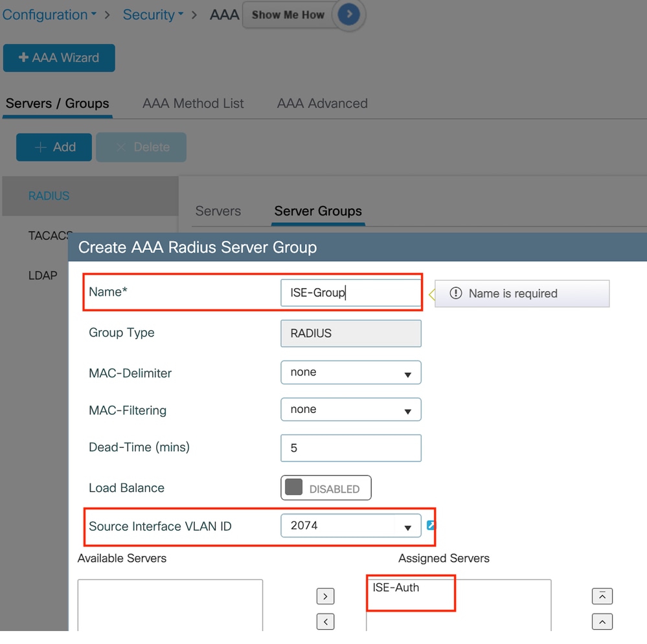Move assigned server back with the left arrow
This screenshot has width=647, height=644.
(x=325, y=622)
